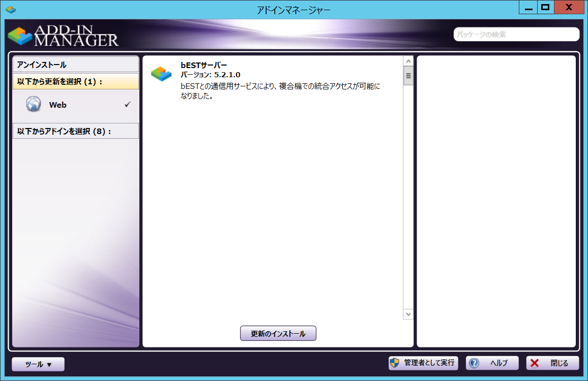Click the バージョン: 5.2.1.0 text
588x381 pixels.
pyautogui.click(x=211, y=75)
